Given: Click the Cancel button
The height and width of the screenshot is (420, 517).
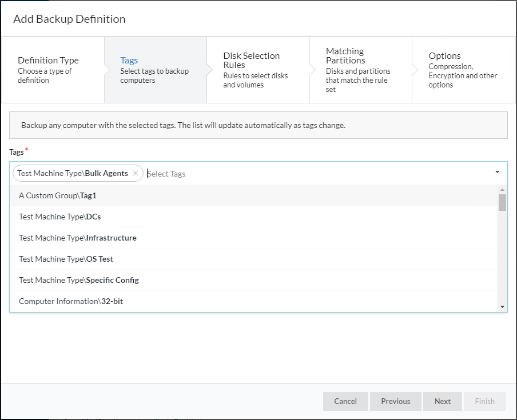Looking at the screenshot, I should [x=345, y=401].
